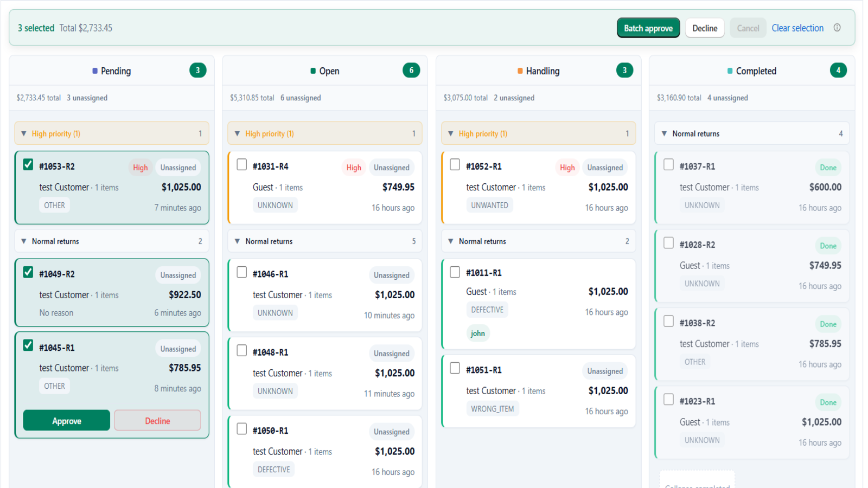Click the Unassigned badge on #1051-R1
Image resolution: width=868 pixels, height=488 pixels.
(x=605, y=371)
